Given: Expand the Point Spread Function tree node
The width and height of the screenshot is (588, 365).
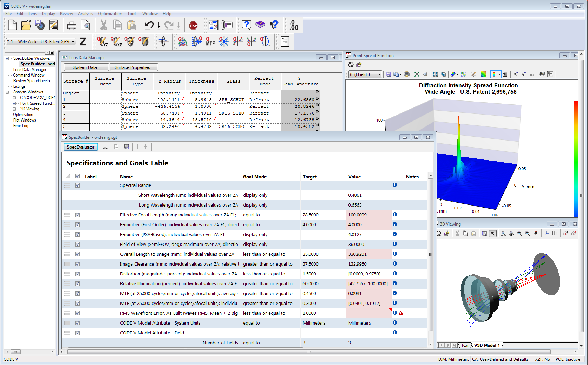Looking at the screenshot, I should click(14, 103).
